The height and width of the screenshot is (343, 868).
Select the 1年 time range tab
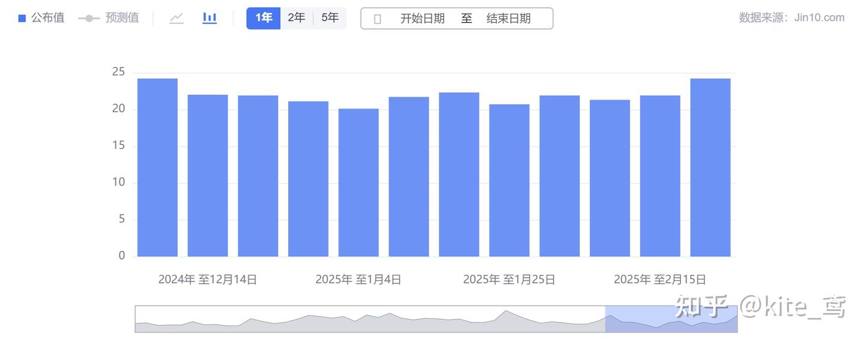point(263,18)
